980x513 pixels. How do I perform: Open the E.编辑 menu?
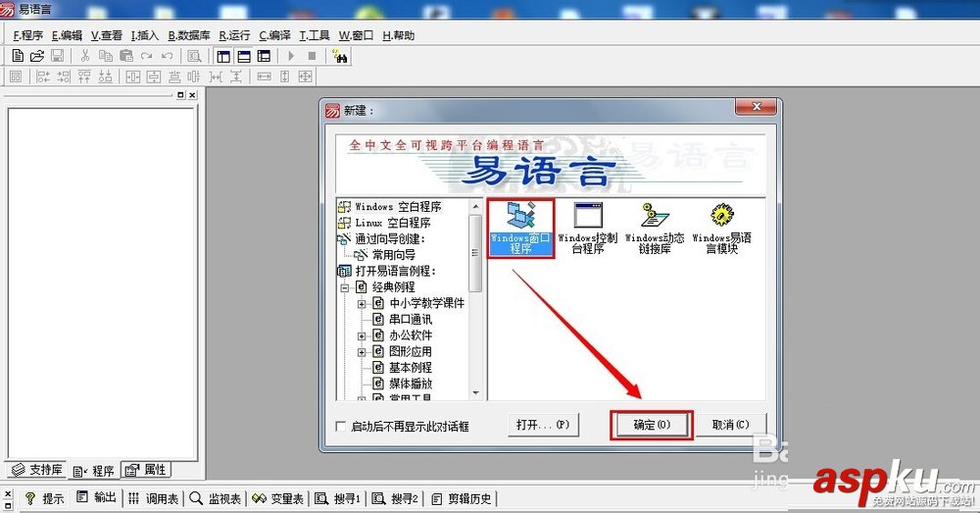coord(67,35)
